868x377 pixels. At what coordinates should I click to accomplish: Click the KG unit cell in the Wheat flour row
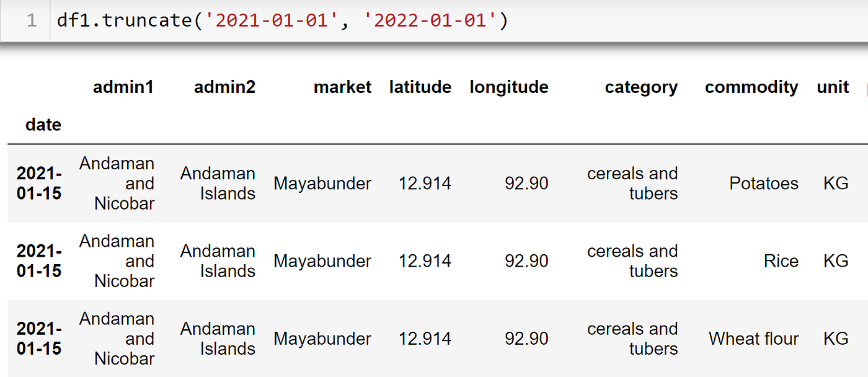(x=835, y=339)
